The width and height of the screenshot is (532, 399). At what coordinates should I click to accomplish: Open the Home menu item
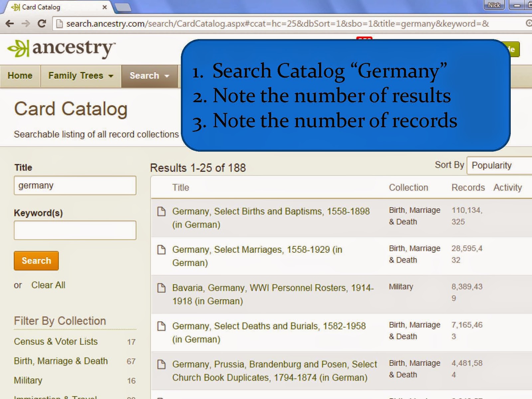pos(20,76)
